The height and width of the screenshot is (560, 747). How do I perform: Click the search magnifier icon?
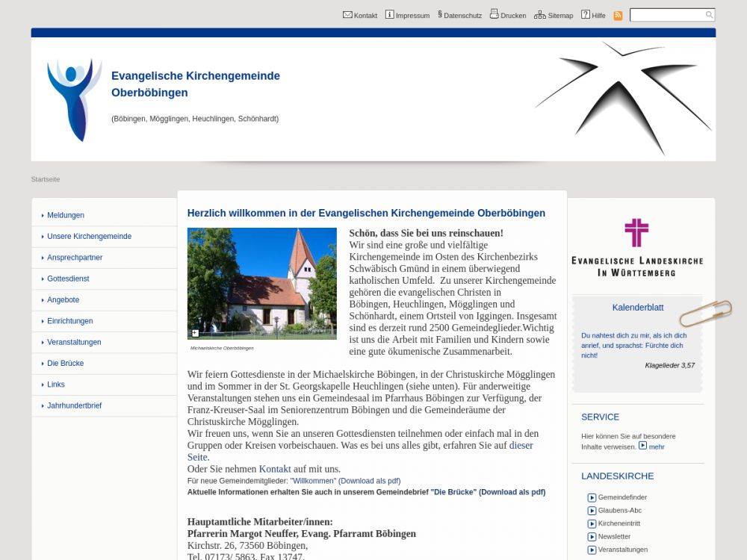click(709, 15)
